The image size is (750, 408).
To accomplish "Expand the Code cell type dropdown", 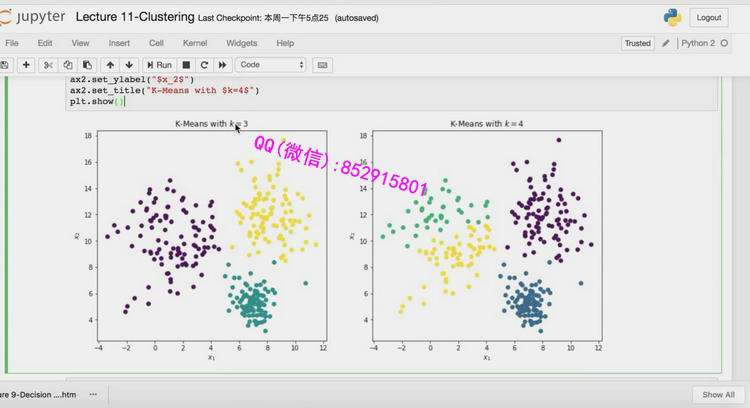I will 271,65.
